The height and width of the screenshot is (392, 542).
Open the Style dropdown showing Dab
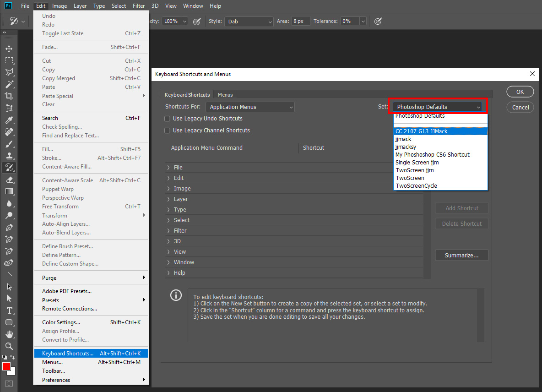[x=249, y=21]
